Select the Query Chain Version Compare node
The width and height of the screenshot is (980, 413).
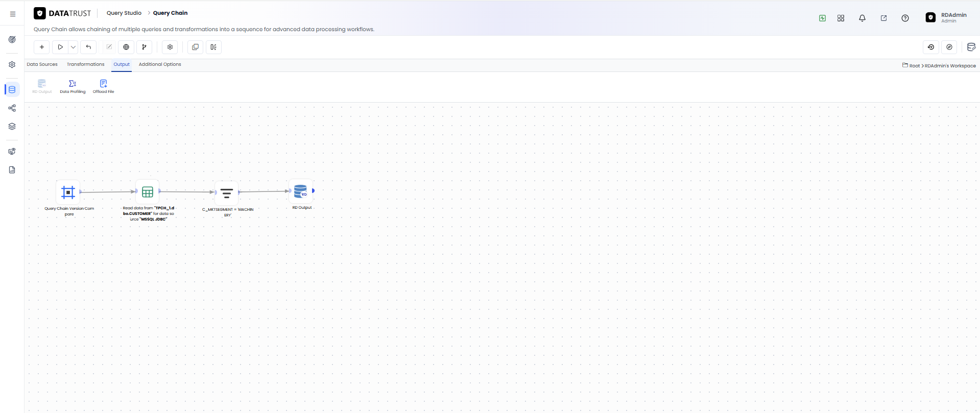pos(68,192)
